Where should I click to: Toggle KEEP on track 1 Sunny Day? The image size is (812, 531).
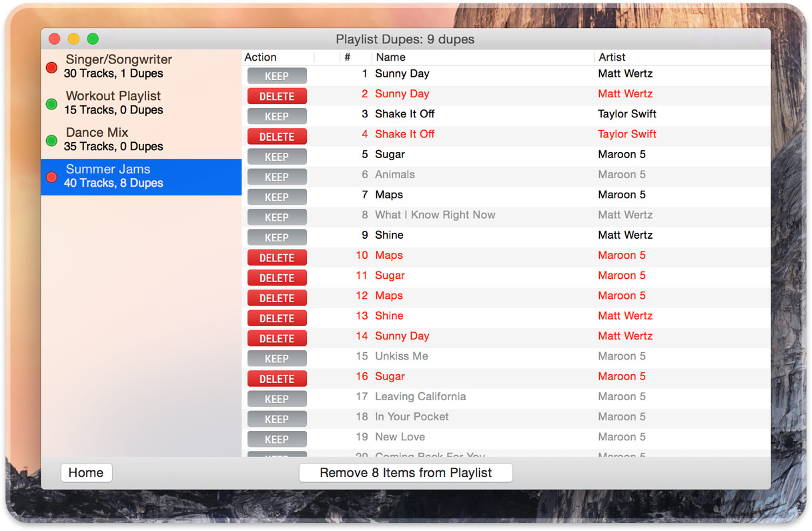point(276,75)
